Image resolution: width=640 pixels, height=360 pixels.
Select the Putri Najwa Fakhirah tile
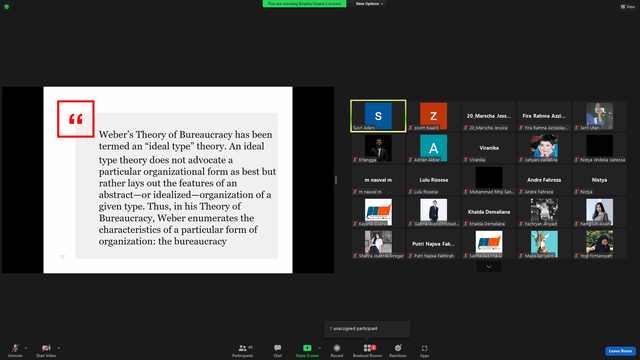click(x=433, y=244)
